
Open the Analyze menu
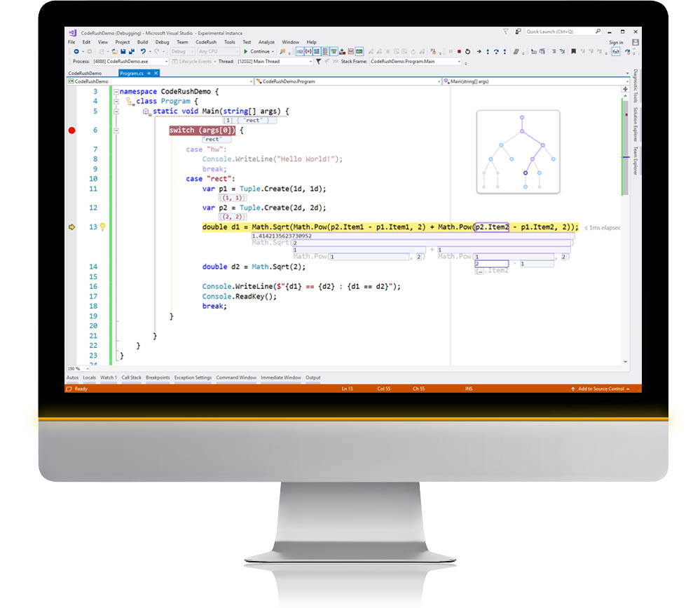point(266,43)
